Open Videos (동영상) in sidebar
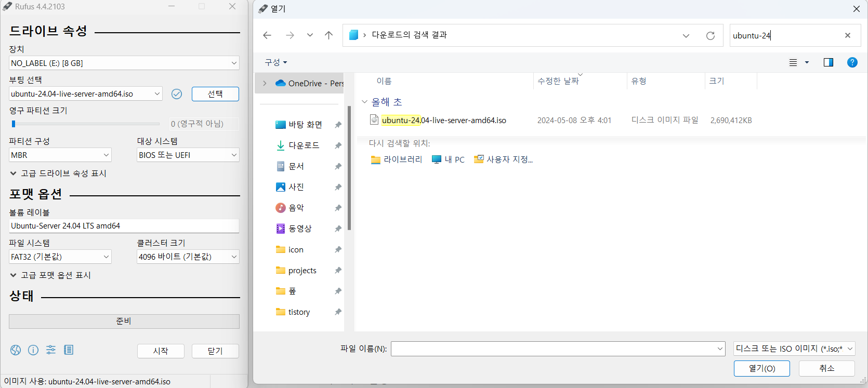 (294, 229)
